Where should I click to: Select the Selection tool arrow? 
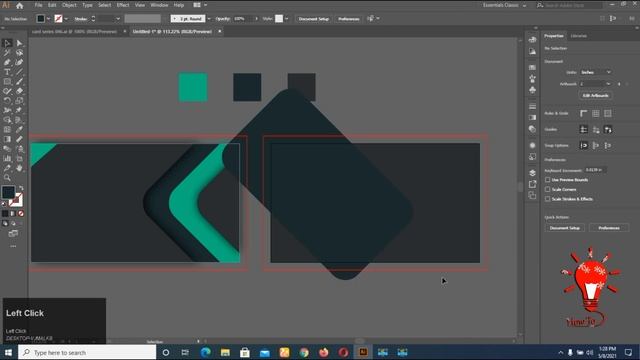[x=7, y=43]
